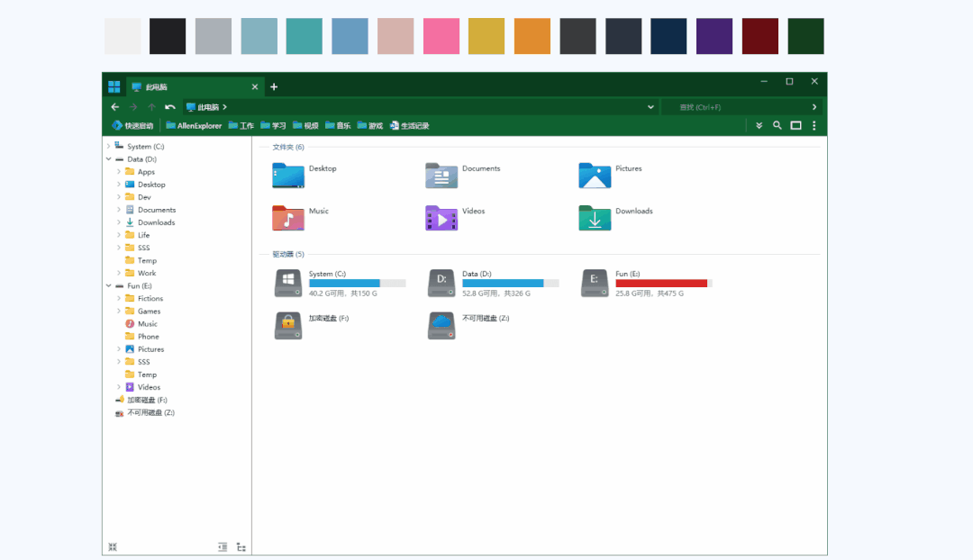The height and width of the screenshot is (560, 973).
Task: Open the Downloads folder in main pane
Action: pyautogui.click(x=595, y=218)
